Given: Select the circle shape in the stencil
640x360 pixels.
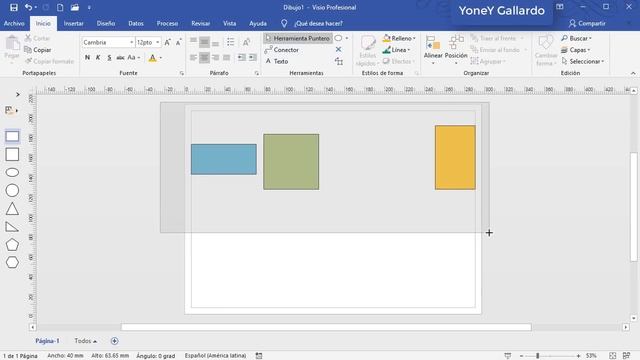Looking at the screenshot, I should tap(12, 190).
